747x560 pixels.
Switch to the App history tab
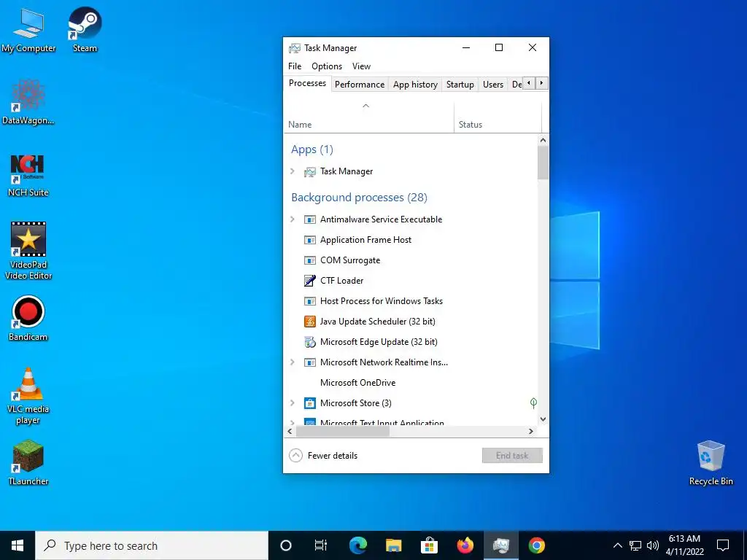click(x=415, y=85)
